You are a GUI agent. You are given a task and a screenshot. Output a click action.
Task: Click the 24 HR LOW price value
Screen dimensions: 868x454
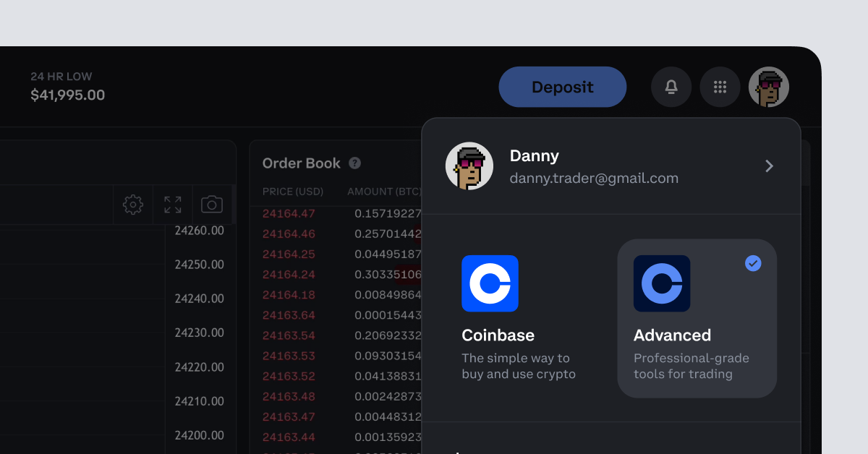tap(68, 95)
